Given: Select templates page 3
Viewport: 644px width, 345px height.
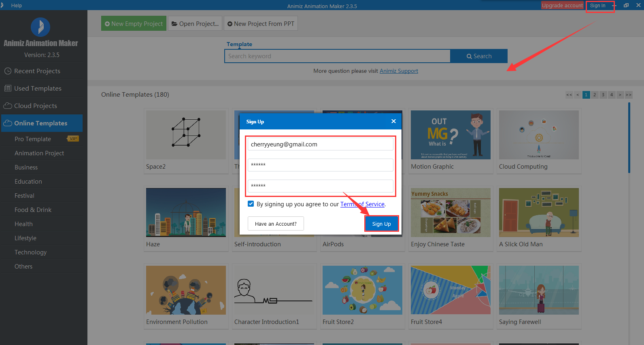Looking at the screenshot, I should [603, 95].
